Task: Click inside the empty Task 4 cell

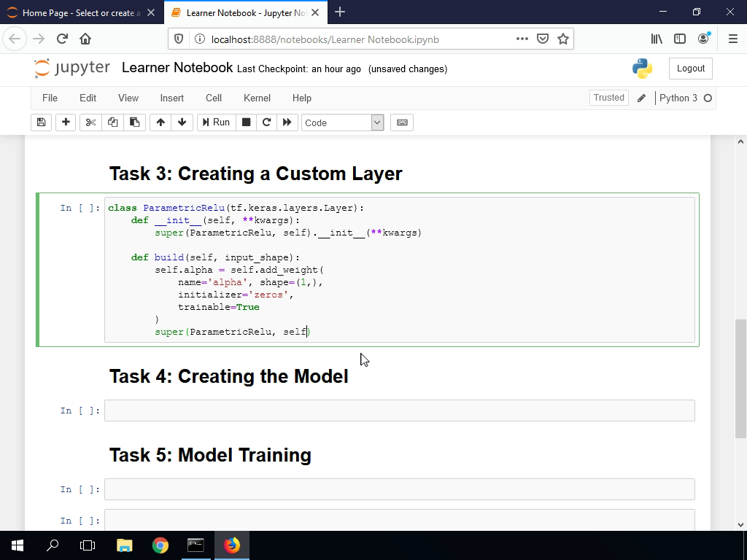Action: point(399,410)
